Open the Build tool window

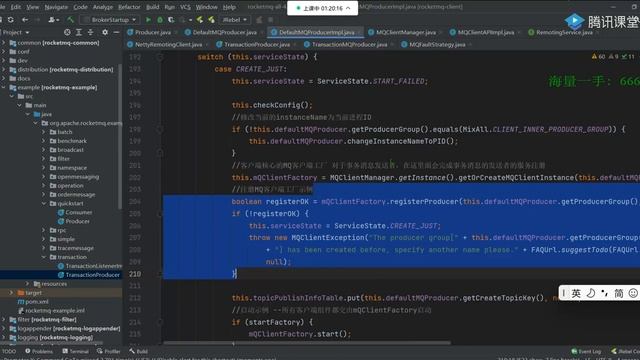tap(139, 351)
